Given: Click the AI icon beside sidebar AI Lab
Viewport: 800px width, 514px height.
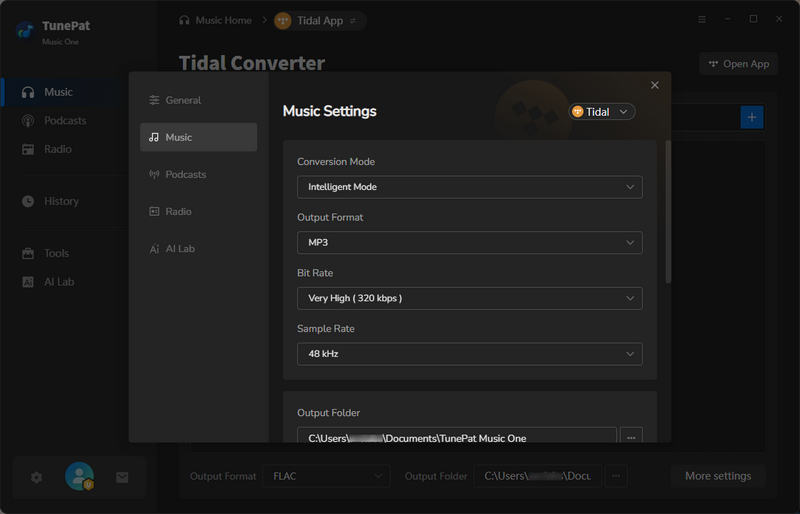Looking at the screenshot, I should [28, 282].
